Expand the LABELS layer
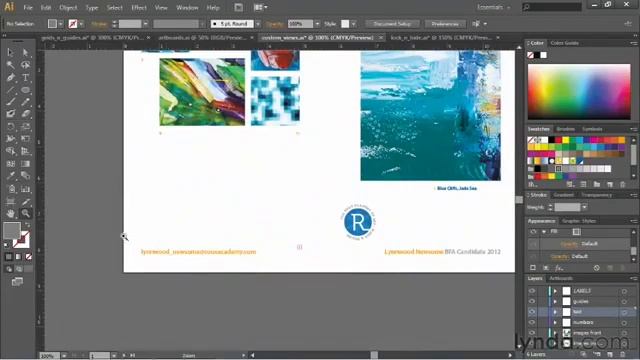The width and height of the screenshot is (640, 360). pyautogui.click(x=555, y=291)
